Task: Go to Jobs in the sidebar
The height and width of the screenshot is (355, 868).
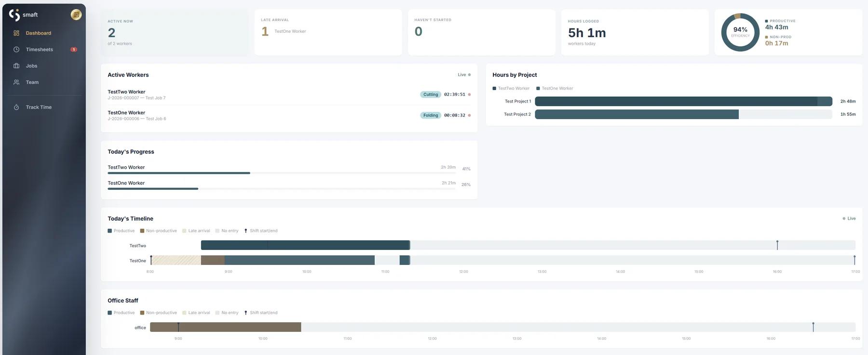Action: coord(31,66)
